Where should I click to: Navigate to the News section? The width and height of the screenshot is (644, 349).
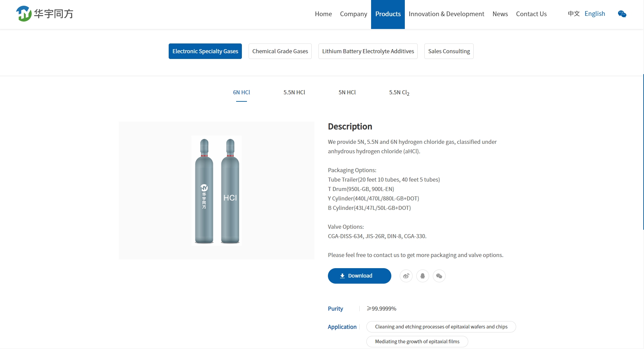coord(500,14)
